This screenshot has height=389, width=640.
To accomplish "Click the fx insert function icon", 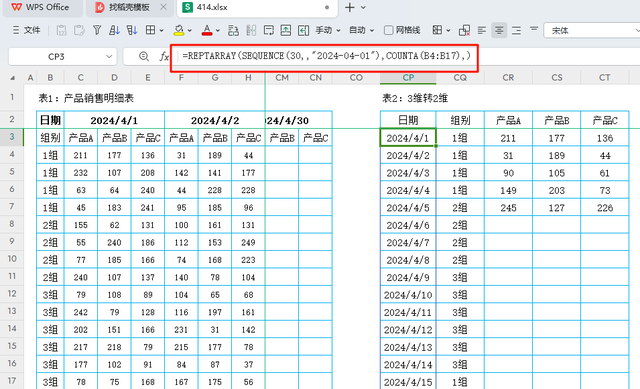I will coord(164,56).
